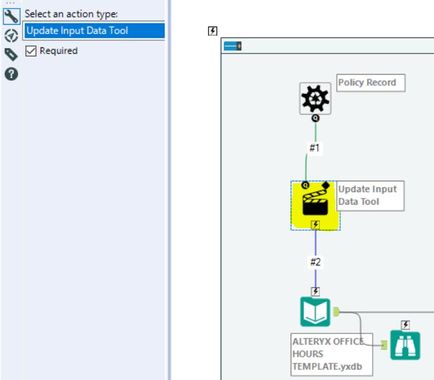Click the lightning anchor above the container
This screenshot has height=380, width=434.
pyautogui.click(x=213, y=31)
